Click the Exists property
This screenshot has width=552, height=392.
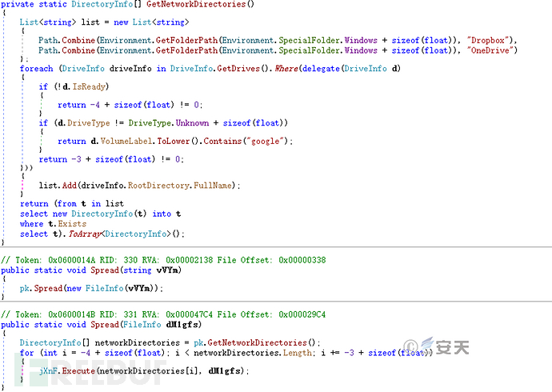(x=72, y=224)
